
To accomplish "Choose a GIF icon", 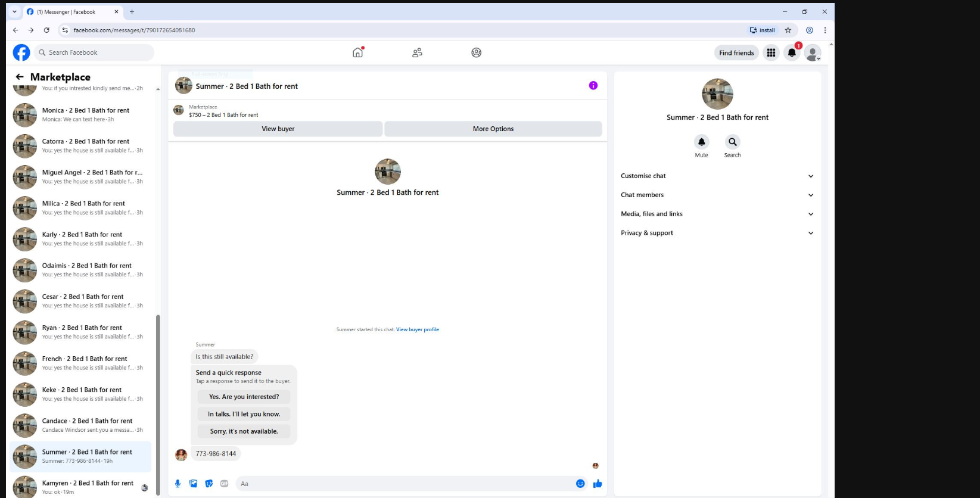I will point(224,484).
